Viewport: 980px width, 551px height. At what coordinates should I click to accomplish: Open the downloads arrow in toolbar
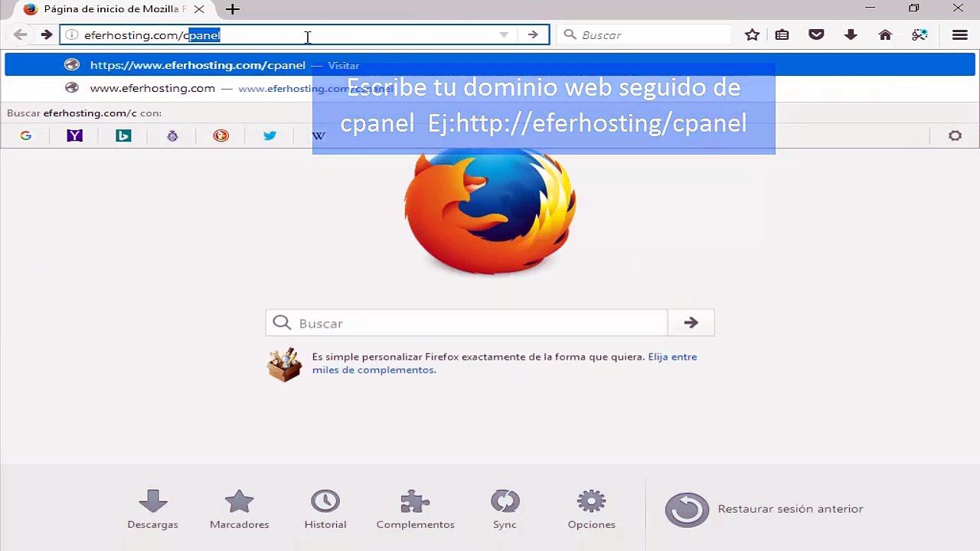(x=851, y=34)
